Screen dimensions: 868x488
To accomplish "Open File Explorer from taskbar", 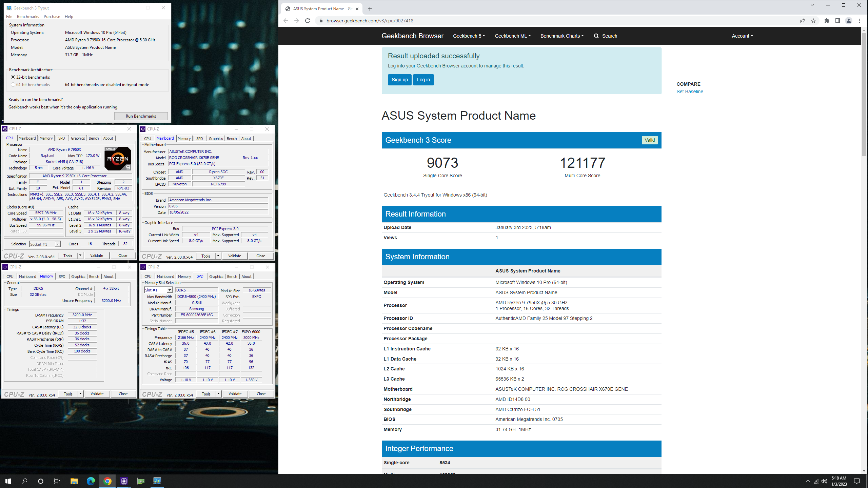I will [x=74, y=481].
